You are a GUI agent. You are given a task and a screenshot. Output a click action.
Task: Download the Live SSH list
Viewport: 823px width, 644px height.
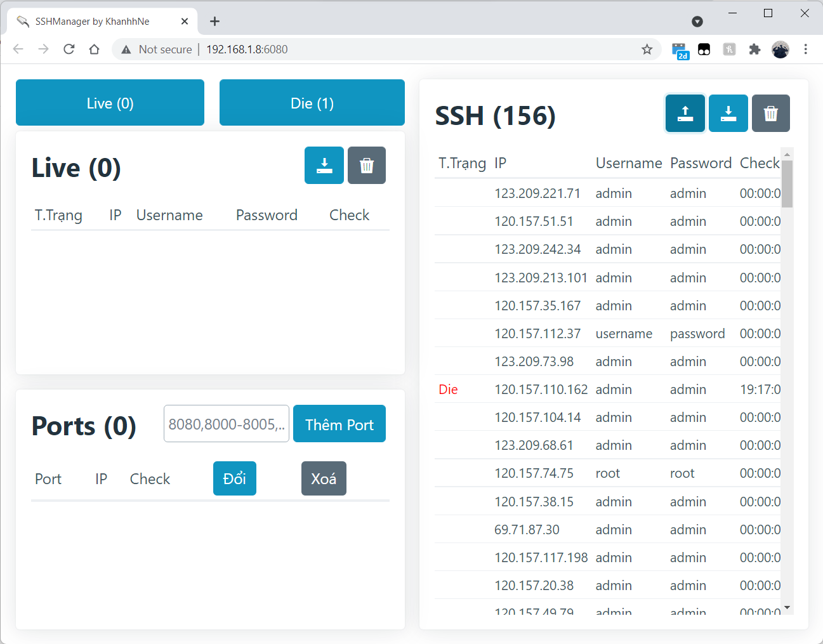click(324, 166)
